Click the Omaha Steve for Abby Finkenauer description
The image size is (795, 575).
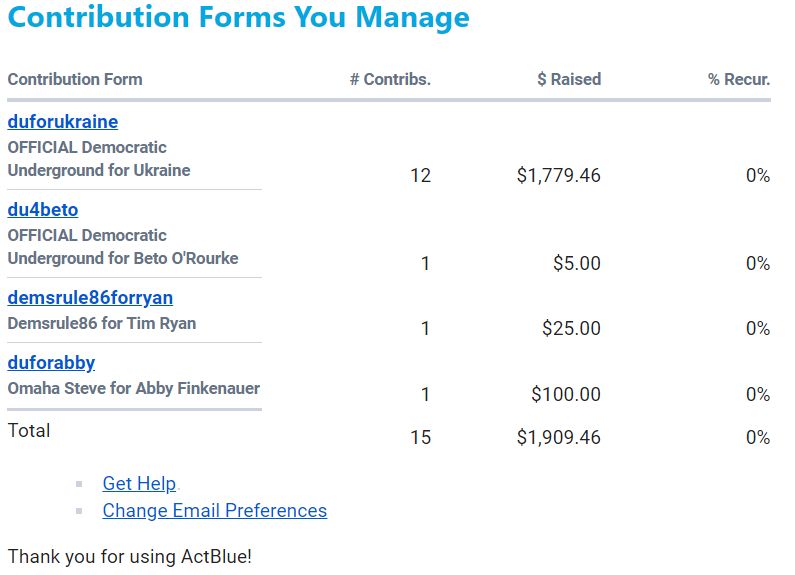[134, 388]
